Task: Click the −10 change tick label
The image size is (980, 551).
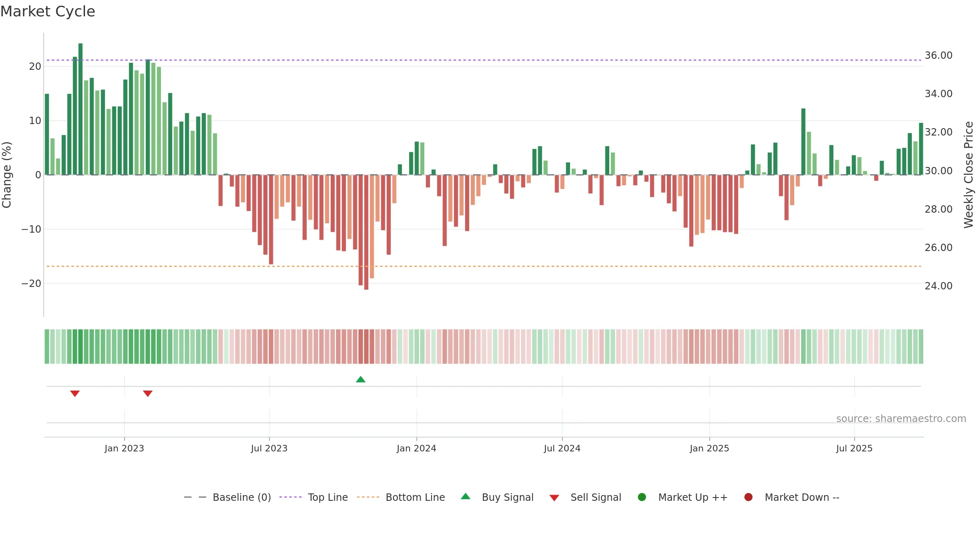Action: (x=31, y=229)
